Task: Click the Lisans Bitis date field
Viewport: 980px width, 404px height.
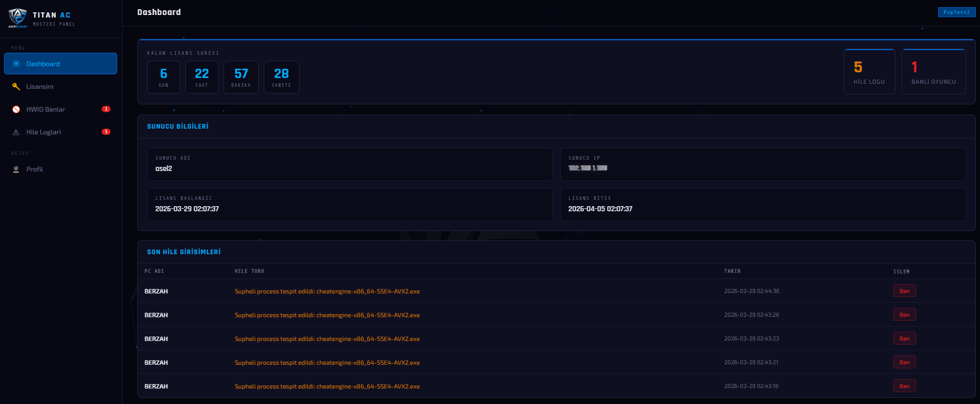Action: (763, 205)
